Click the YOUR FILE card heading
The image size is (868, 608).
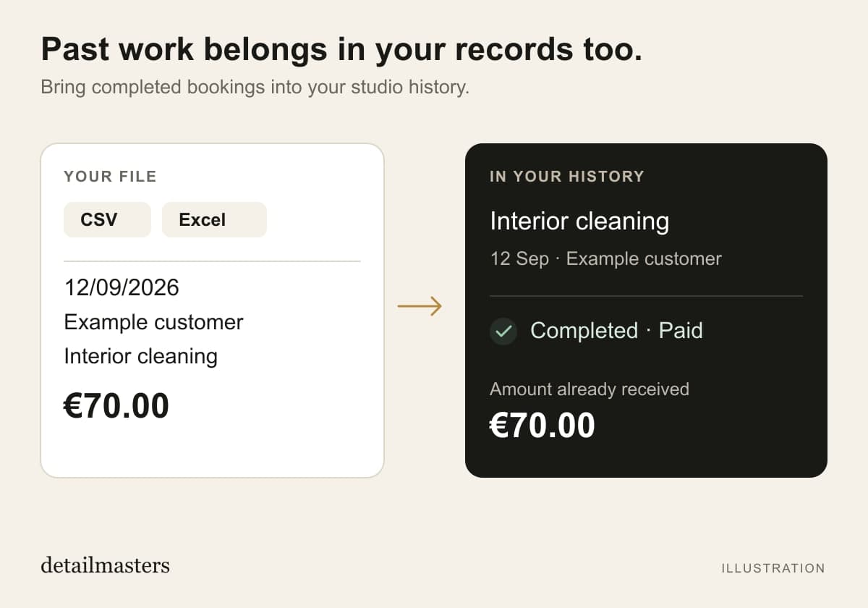tap(110, 177)
